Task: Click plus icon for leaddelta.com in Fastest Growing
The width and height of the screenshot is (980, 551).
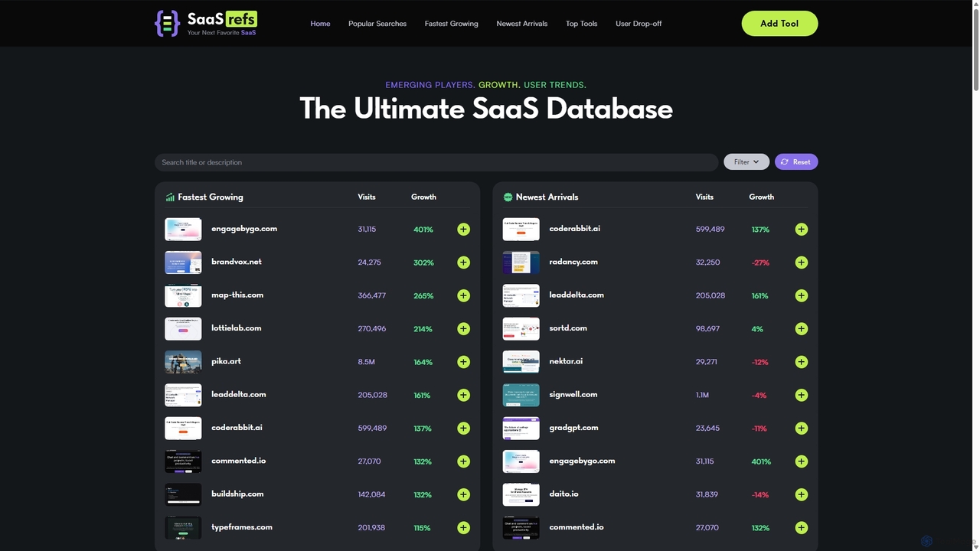Action: 463,395
